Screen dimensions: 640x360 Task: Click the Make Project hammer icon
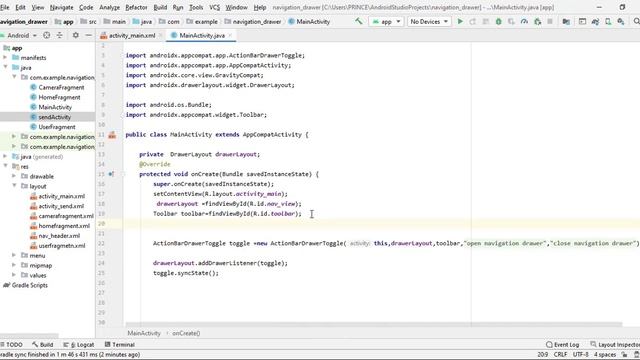[x=359, y=21]
